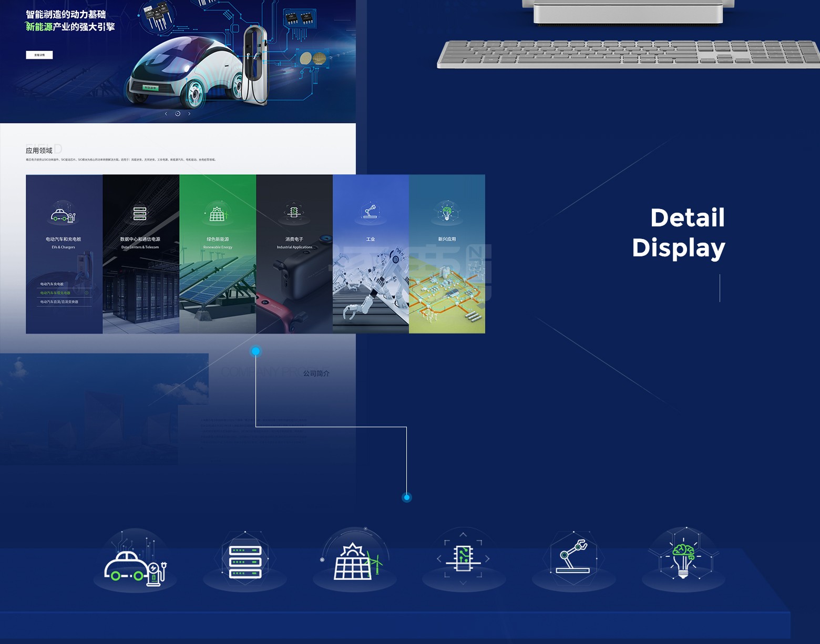Click the Industrial Applications subtitle
The width and height of the screenshot is (820, 644).
pos(294,247)
